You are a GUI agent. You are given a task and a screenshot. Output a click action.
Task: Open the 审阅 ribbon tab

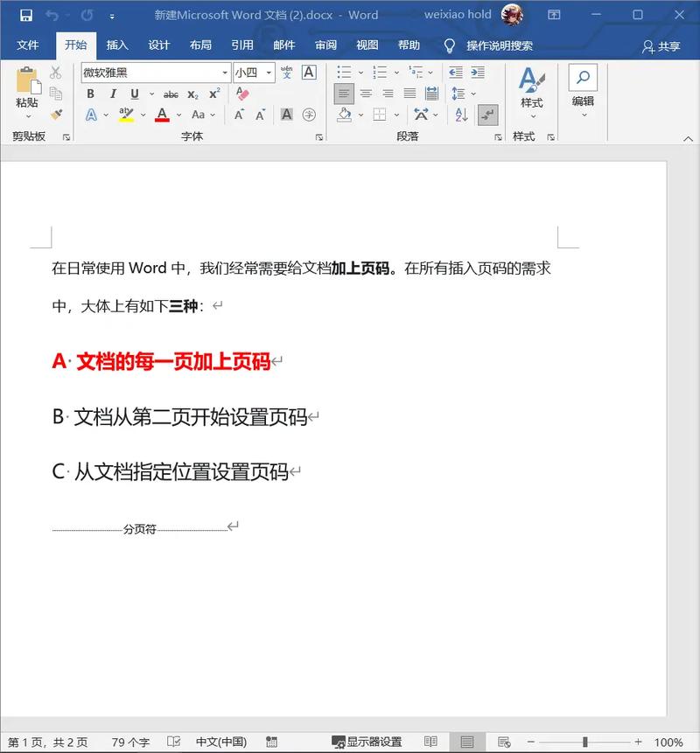(326, 45)
